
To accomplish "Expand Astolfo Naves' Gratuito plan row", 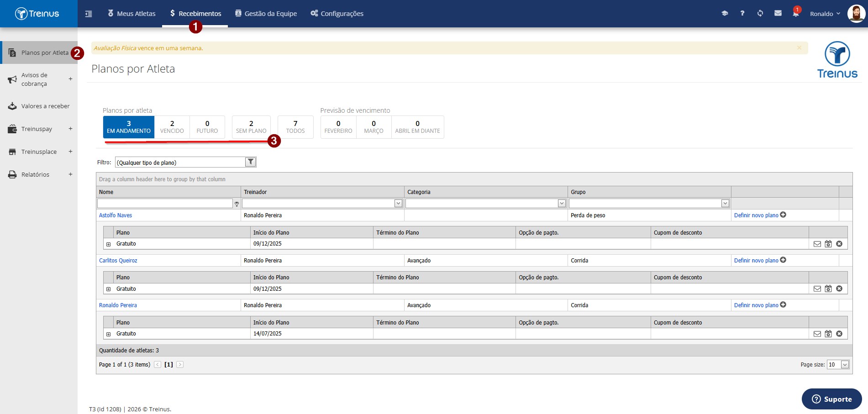I will pyautogui.click(x=109, y=244).
